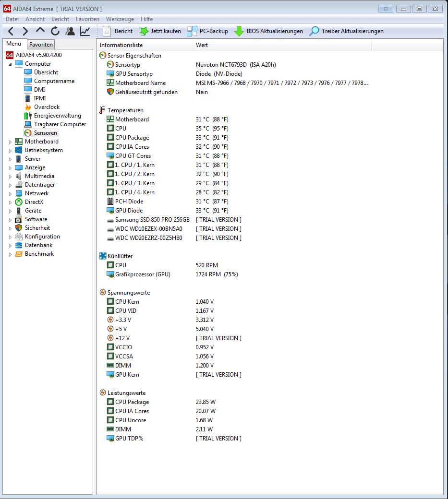Image resolution: width=448 pixels, height=499 pixels.
Task: Click Jetzt kaufen to buy now
Action: tap(160, 31)
